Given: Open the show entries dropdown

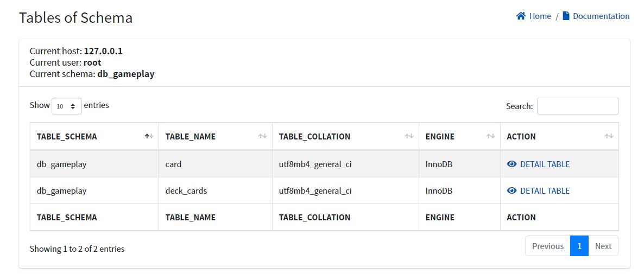Looking at the screenshot, I should coord(67,106).
